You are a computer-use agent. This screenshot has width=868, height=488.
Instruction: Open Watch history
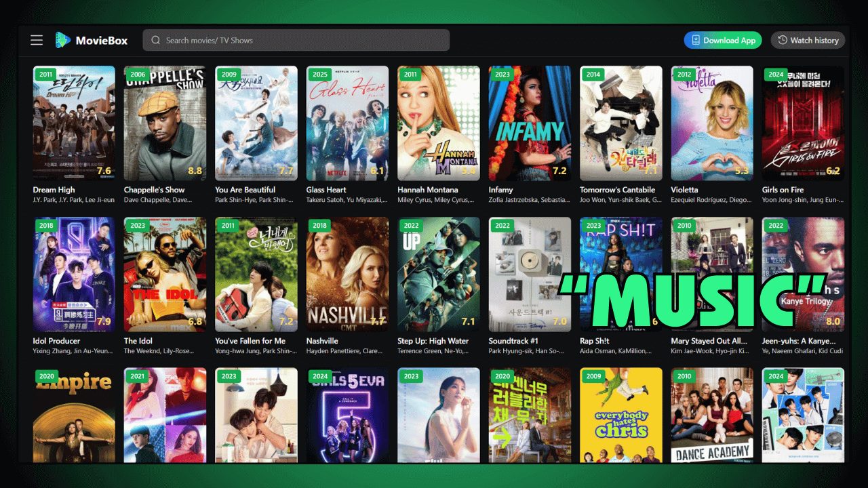[x=808, y=40]
